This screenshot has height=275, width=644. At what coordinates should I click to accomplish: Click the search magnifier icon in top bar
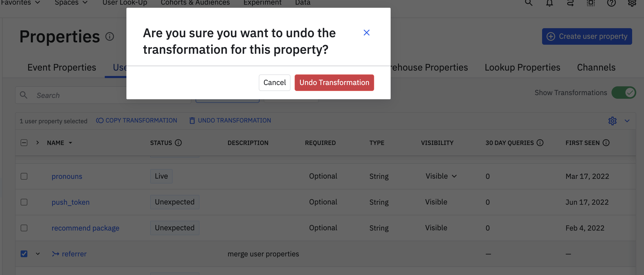(x=529, y=3)
